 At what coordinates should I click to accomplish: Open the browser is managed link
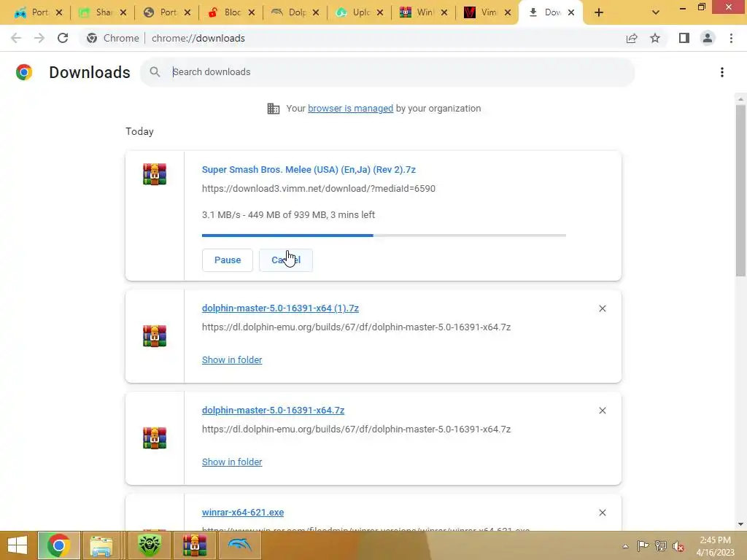click(x=351, y=109)
